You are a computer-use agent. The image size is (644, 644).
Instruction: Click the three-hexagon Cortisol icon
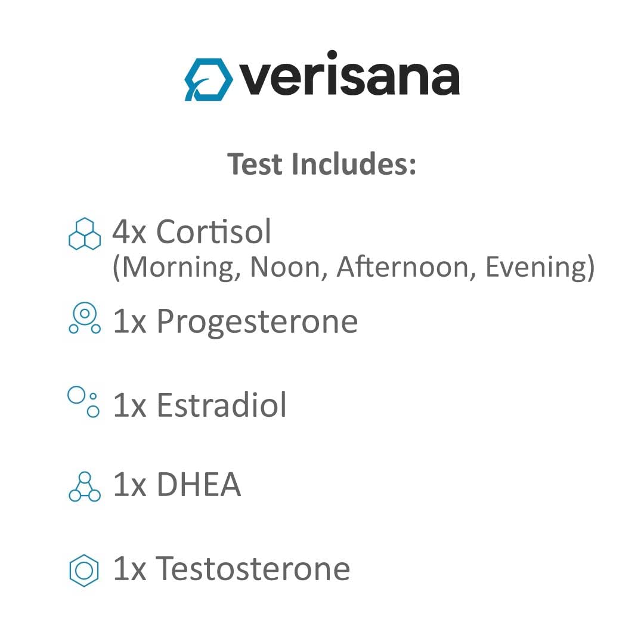tap(85, 233)
